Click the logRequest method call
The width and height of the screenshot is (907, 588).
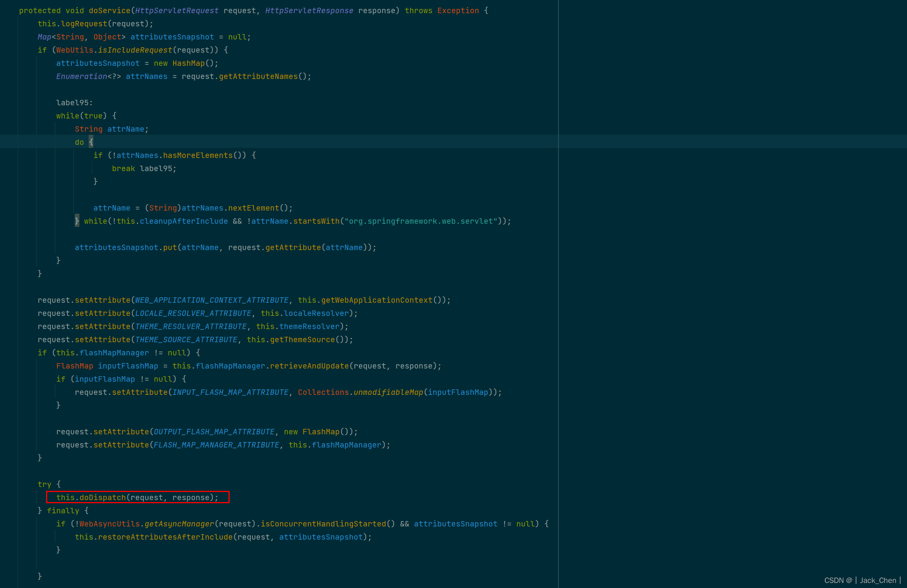click(84, 24)
